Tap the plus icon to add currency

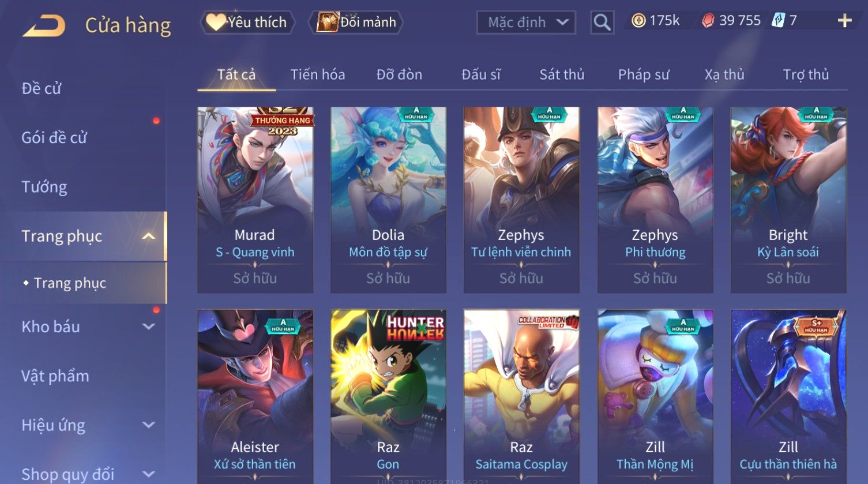[844, 21]
